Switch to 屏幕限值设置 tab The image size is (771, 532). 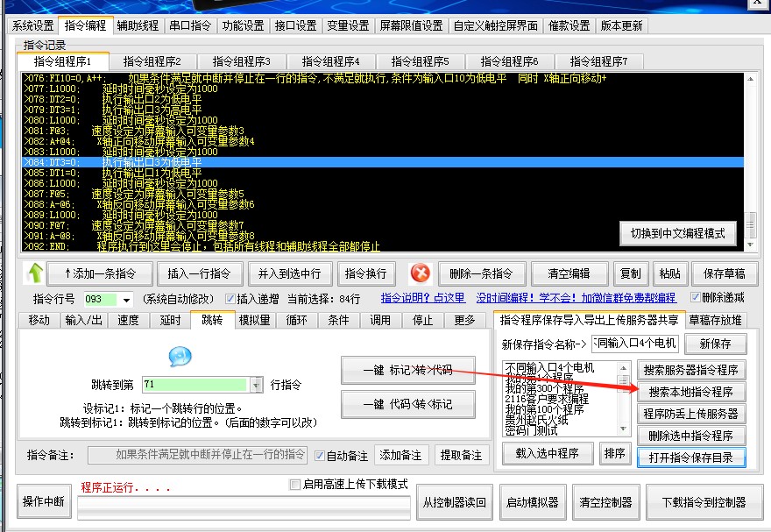(411, 25)
